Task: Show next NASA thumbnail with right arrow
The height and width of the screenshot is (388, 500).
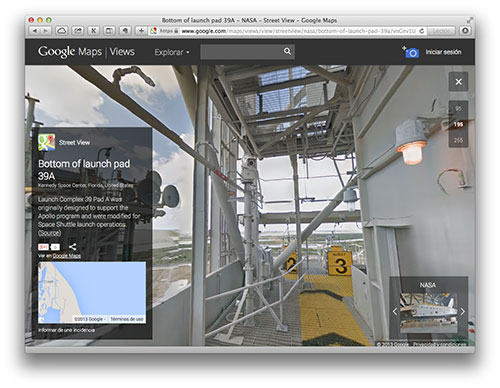Action: [x=463, y=311]
